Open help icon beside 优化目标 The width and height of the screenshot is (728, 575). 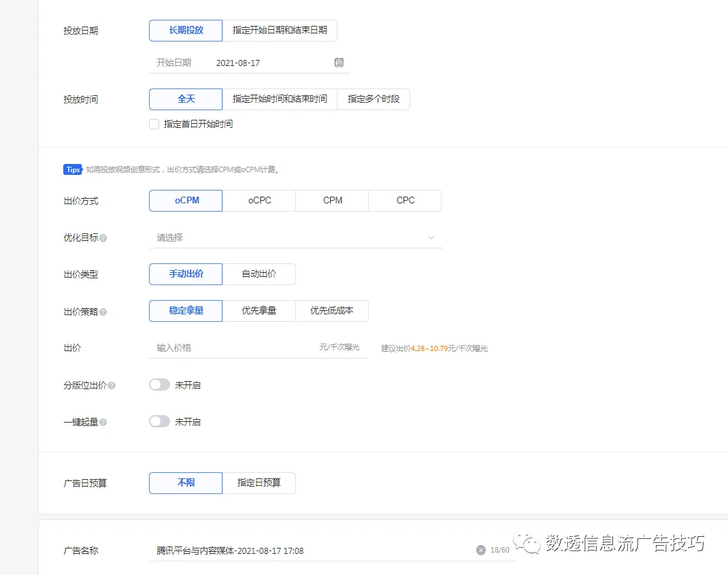[x=103, y=238]
